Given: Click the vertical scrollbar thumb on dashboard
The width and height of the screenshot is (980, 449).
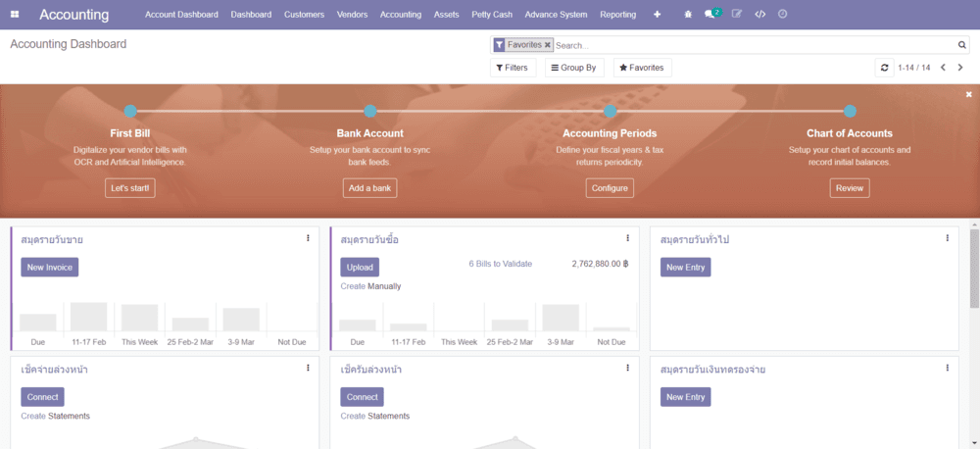Looking at the screenshot, I should [x=974, y=268].
